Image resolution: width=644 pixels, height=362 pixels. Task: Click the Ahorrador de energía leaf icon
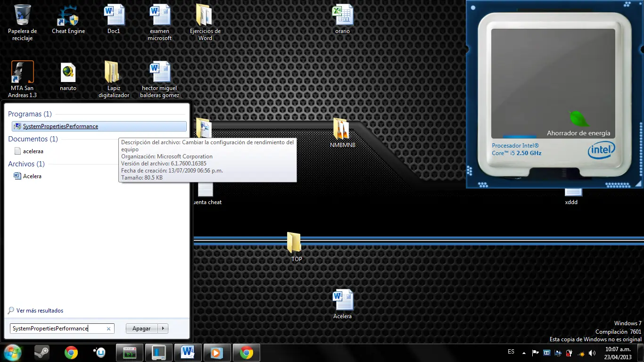[x=579, y=119]
